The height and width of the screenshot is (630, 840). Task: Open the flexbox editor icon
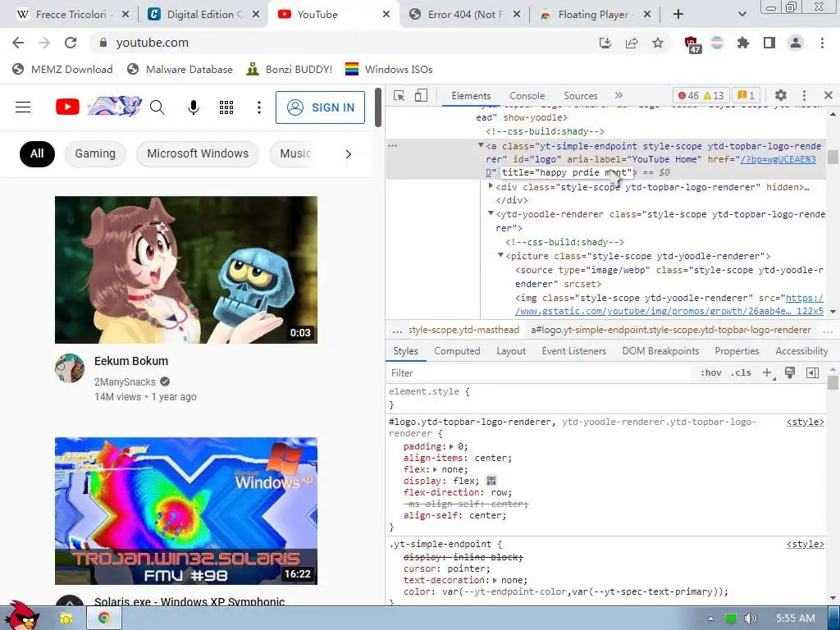click(491, 481)
